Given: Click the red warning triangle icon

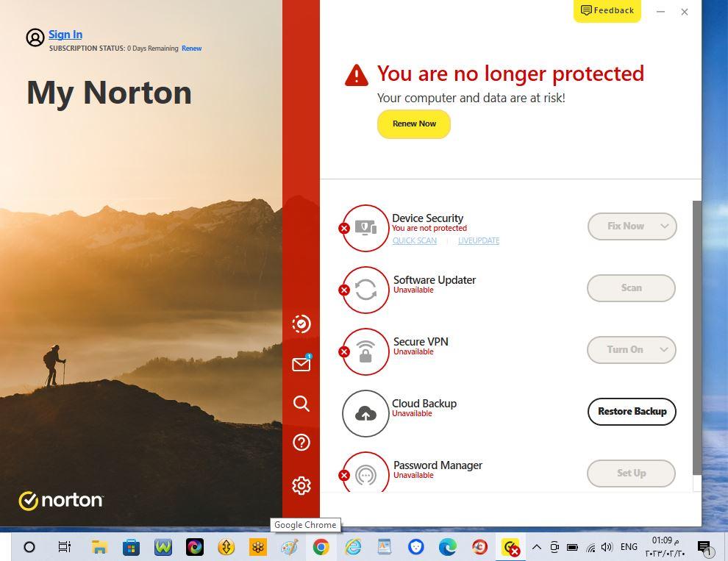Looking at the screenshot, I should point(357,75).
